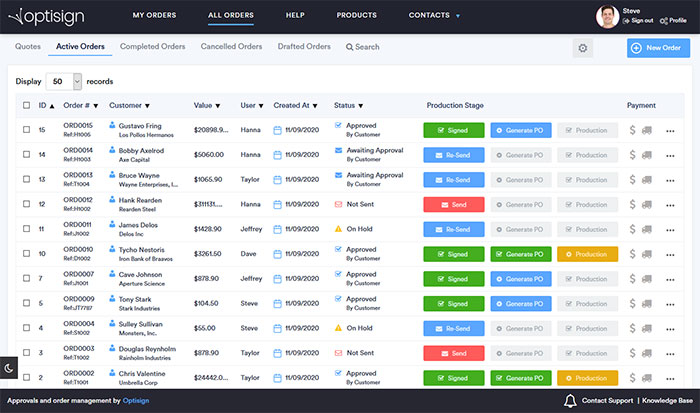This screenshot has width=700, height=413.
Task: Open more options for ORD0010
Action: click(x=670, y=254)
